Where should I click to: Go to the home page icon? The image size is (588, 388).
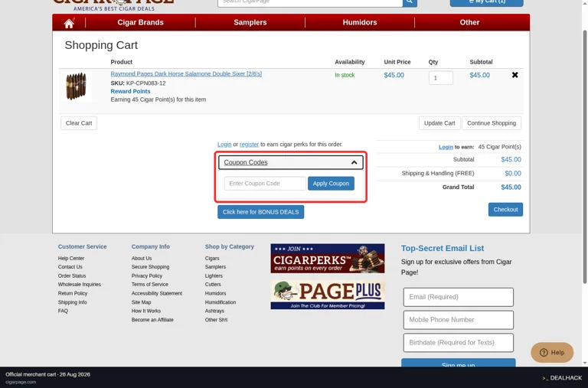pyautogui.click(x=69, y=23)
